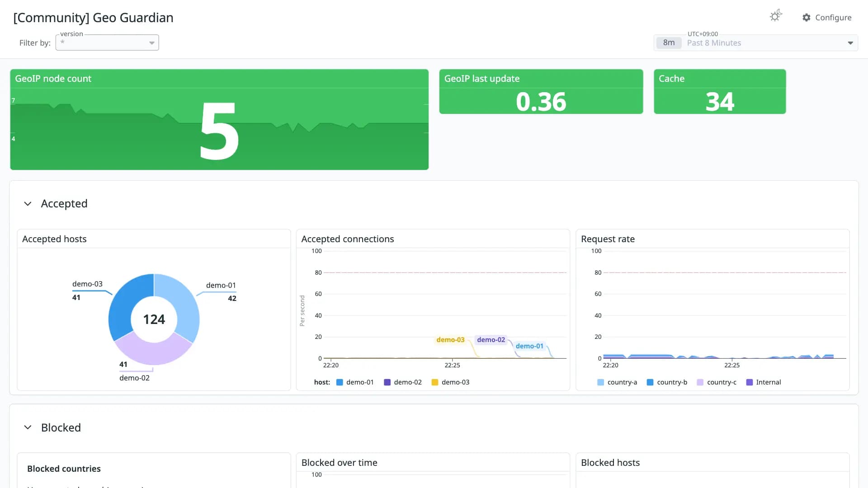Open the Past 8 Minutes time dropdown
This screenshot has width=868, height=488.
[x=756, y=43]
